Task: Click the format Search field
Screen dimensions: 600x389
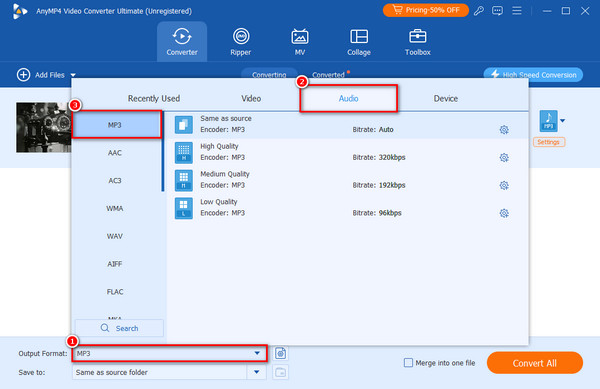Action: pos(119,328)
